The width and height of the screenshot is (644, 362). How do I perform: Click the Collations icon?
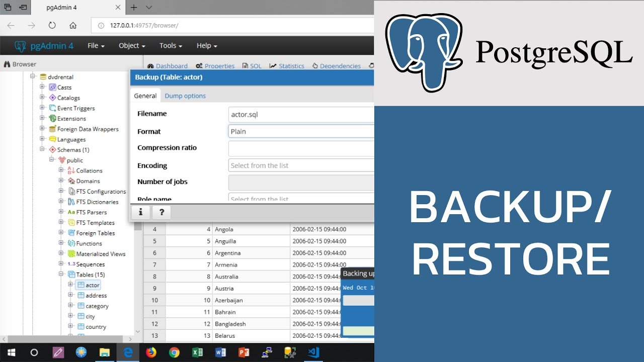(71, 171)
